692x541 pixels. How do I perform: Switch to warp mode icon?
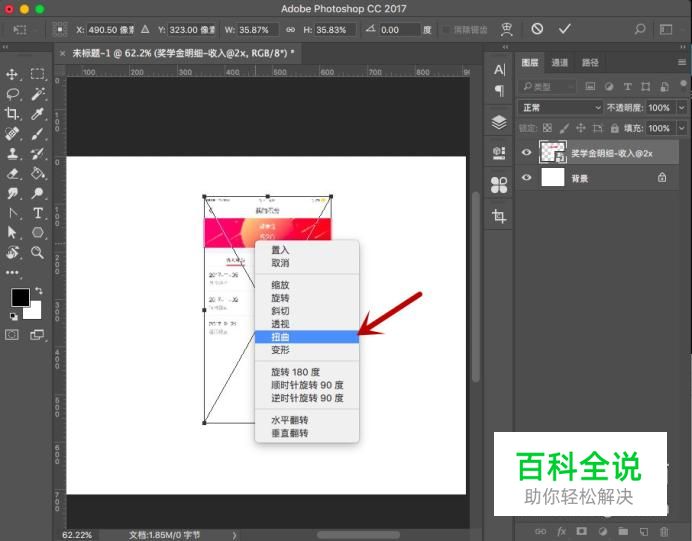point(507,29)
